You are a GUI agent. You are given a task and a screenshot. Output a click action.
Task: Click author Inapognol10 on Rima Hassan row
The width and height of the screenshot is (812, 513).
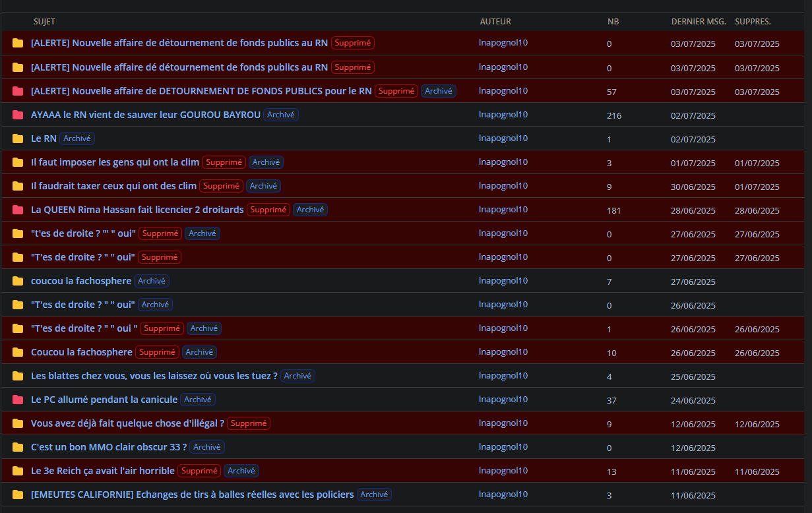click(x=503, y=210)
